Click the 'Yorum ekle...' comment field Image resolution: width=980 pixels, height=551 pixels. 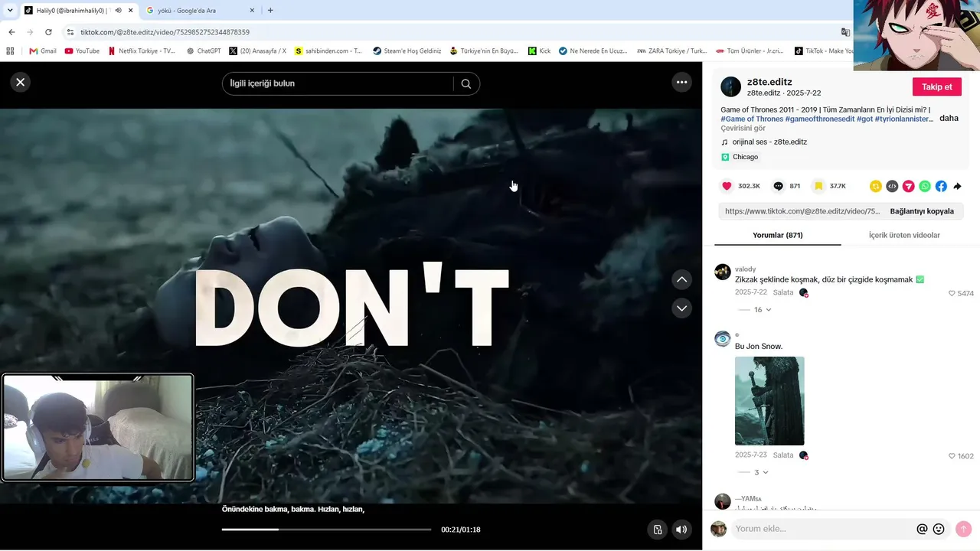[823, 529]
